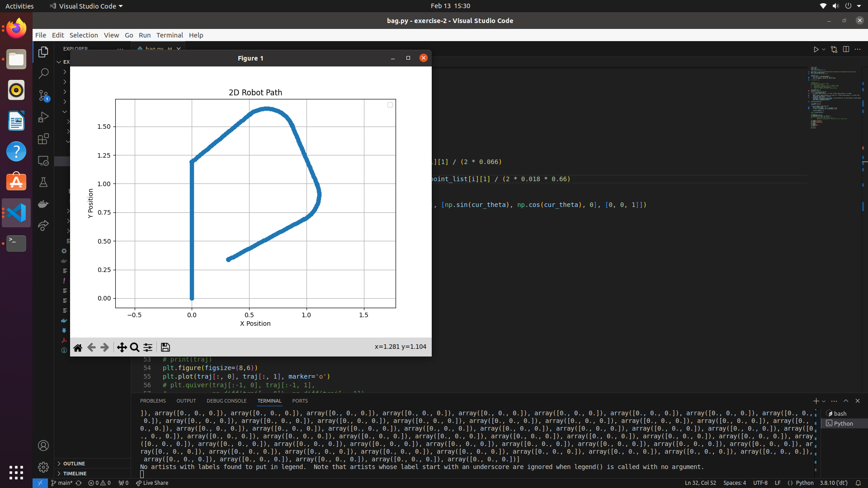The width and height of the screenshot is (868, 488).
Task: Open Source Control view in activity bar
Action: [43, 95]
